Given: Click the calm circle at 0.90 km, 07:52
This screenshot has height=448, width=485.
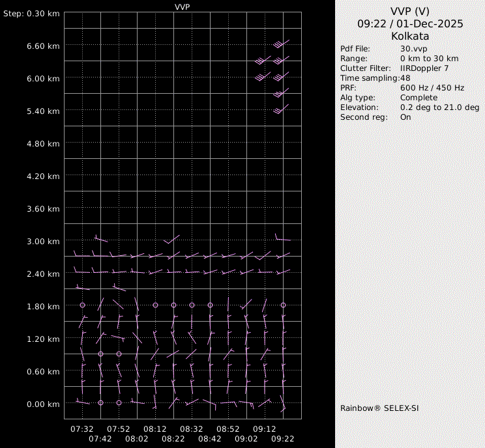Looking at the screenshot, I should pos(119,354).
